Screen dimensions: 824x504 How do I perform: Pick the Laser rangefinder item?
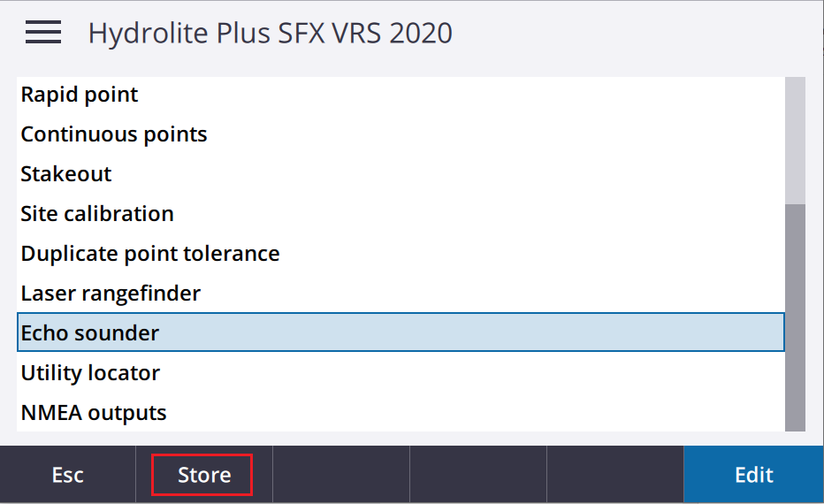click(401, 294)
